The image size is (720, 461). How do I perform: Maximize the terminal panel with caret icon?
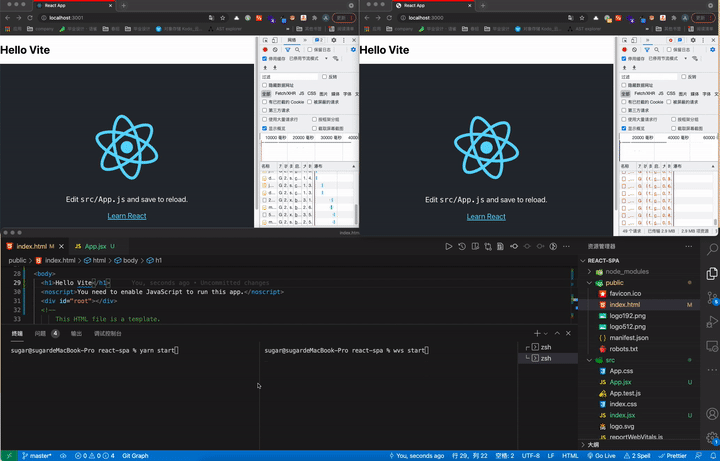(557, 333)
